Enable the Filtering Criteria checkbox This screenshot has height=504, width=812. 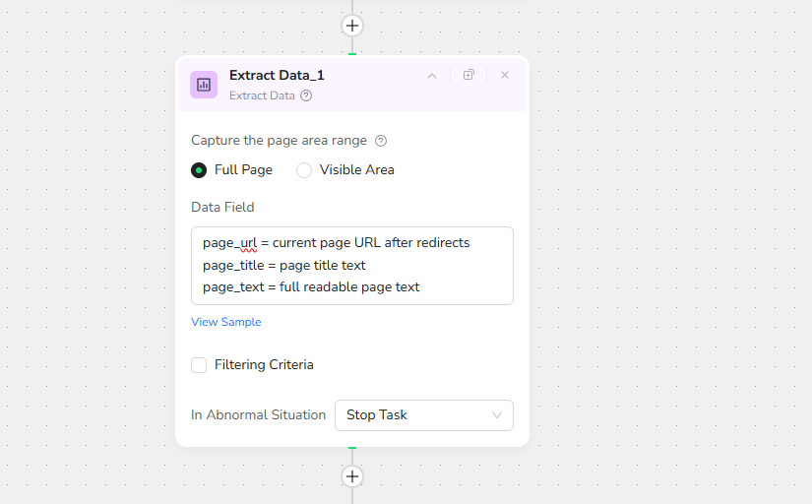coord(199,365)
